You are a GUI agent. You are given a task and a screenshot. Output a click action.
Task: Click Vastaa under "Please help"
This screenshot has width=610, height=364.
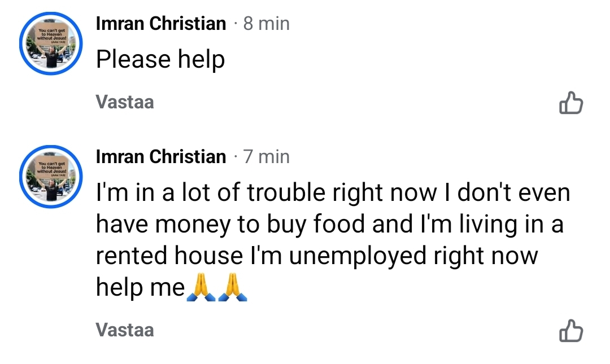tap(125, 102)
